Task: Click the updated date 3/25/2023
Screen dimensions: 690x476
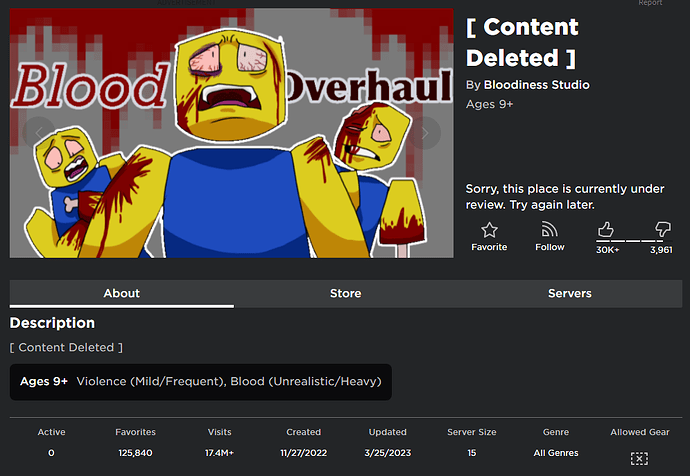Action: point(387,453)
